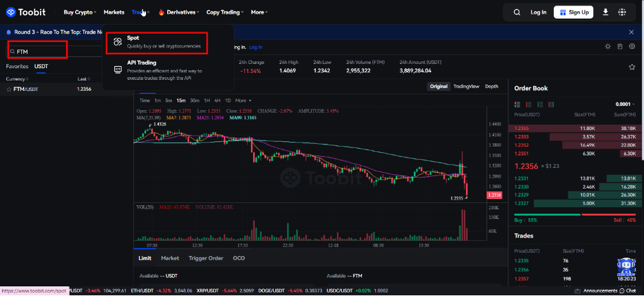Expand the More menu in navbar
The image size is (644, 296).
[259, 12]
